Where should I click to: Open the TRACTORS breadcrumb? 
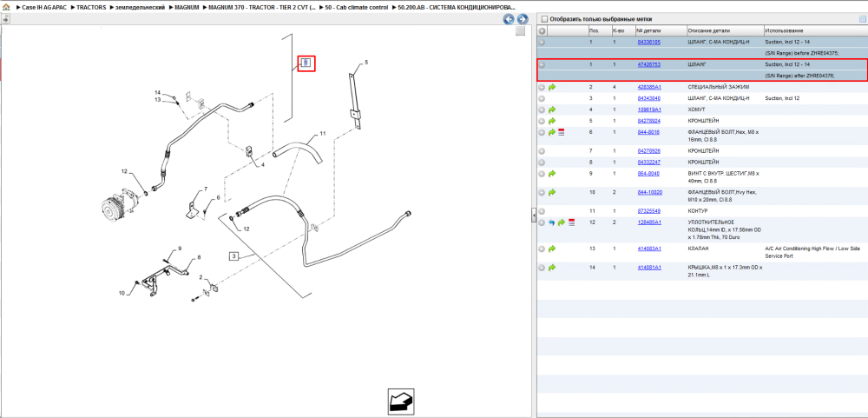pyautogui.click(x=91, y=8)
